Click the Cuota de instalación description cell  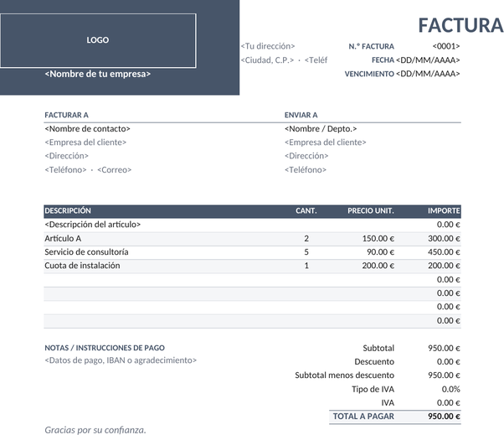(x=82, y=266)
